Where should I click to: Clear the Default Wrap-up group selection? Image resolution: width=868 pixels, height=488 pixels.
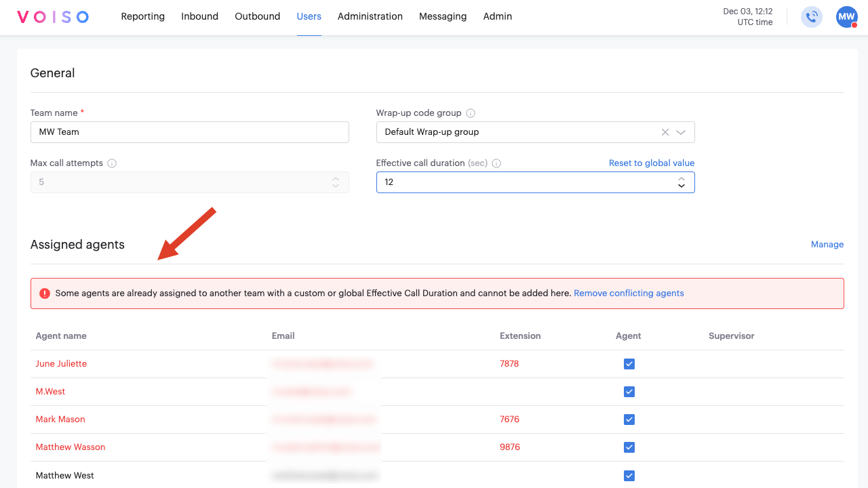665,132
